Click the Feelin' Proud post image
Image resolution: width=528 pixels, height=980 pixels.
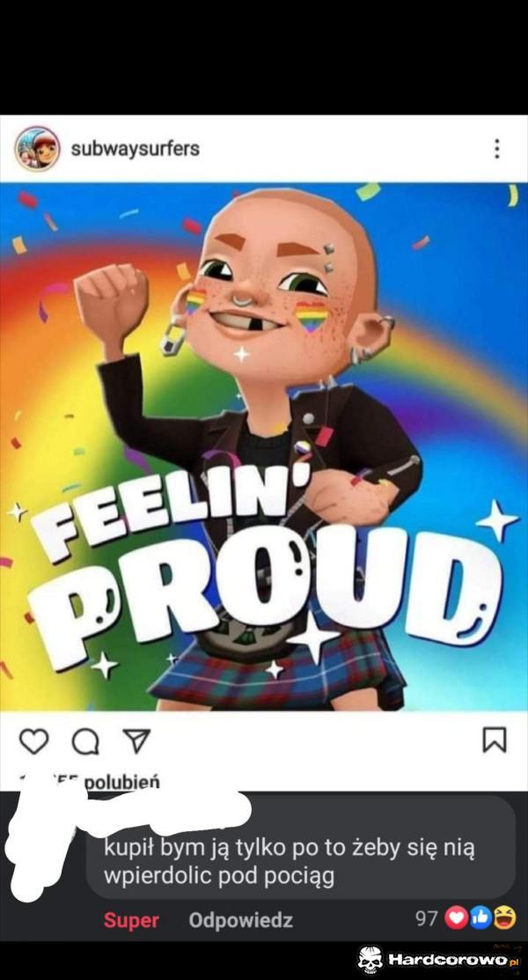point(264,446)
